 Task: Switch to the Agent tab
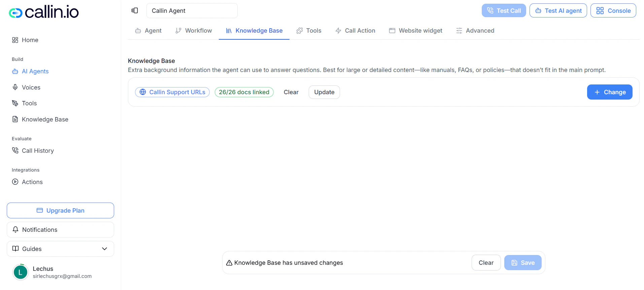pos(148,31)
